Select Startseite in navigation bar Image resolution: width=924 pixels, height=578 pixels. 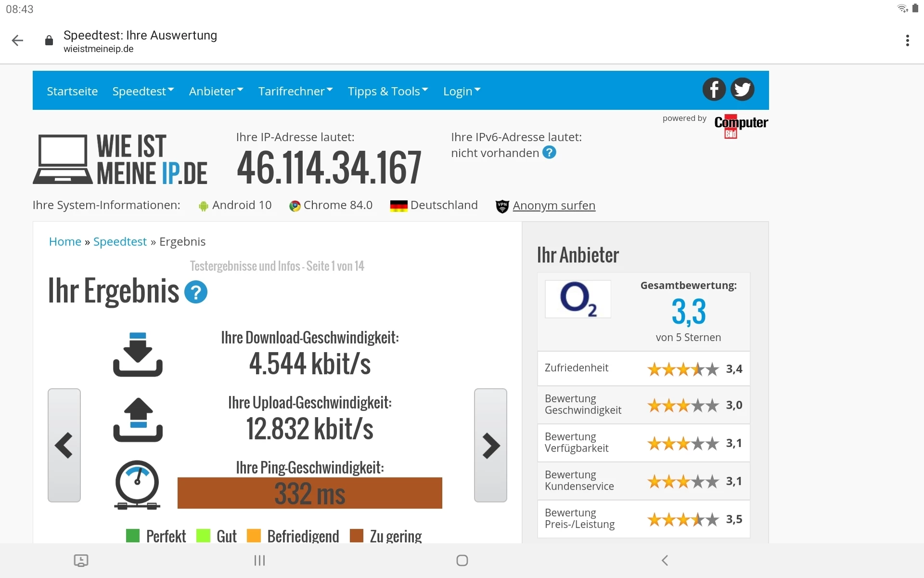72,91
